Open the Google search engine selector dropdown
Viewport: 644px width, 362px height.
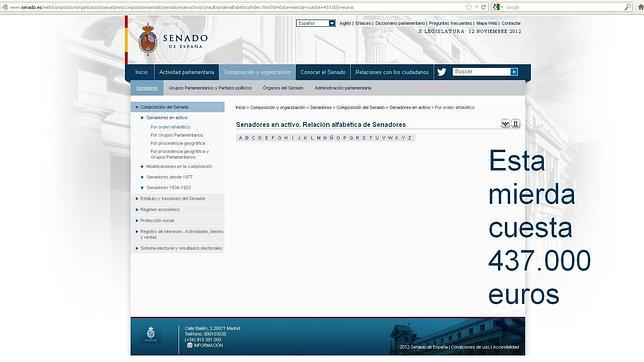[x=498, y=7]
